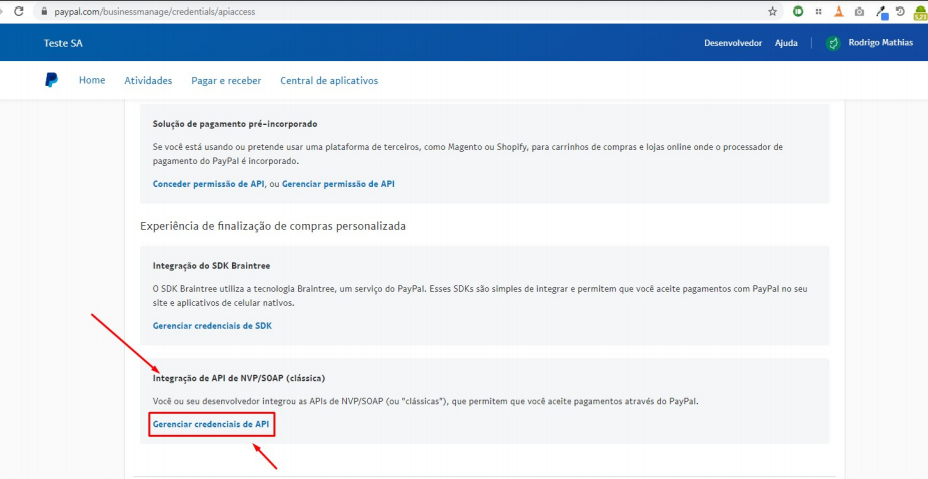Open the Atividades menu item
Screen dimensions: 928x479
click(148, 81)
